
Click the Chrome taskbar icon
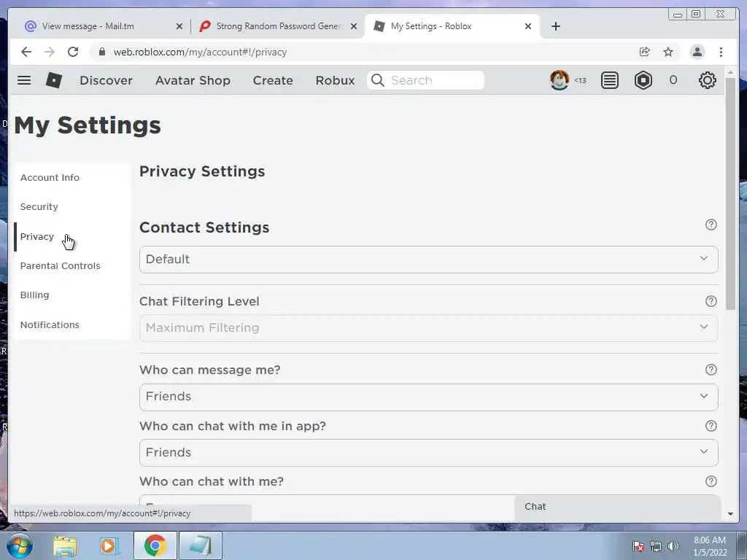coord(155,545)
